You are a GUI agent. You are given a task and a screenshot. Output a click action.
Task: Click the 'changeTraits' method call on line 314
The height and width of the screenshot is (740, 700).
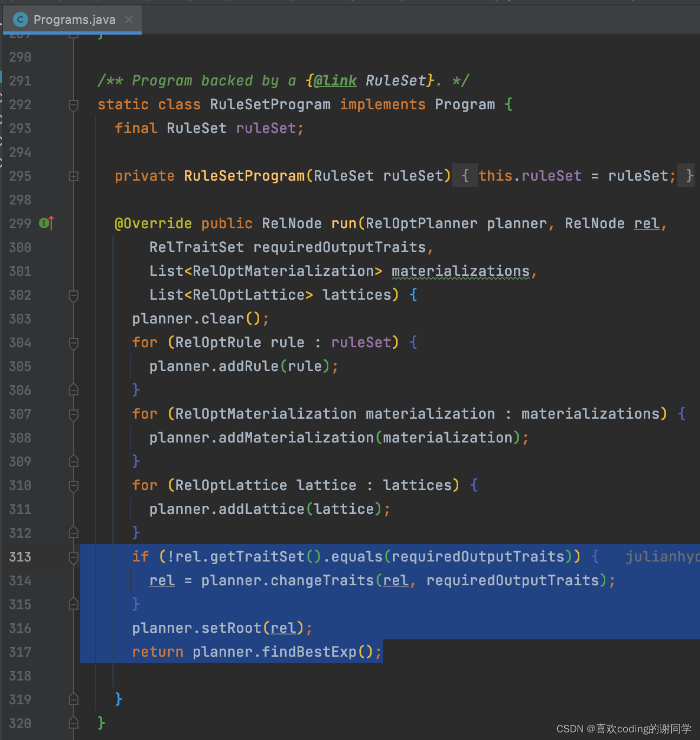pos(322,580)
